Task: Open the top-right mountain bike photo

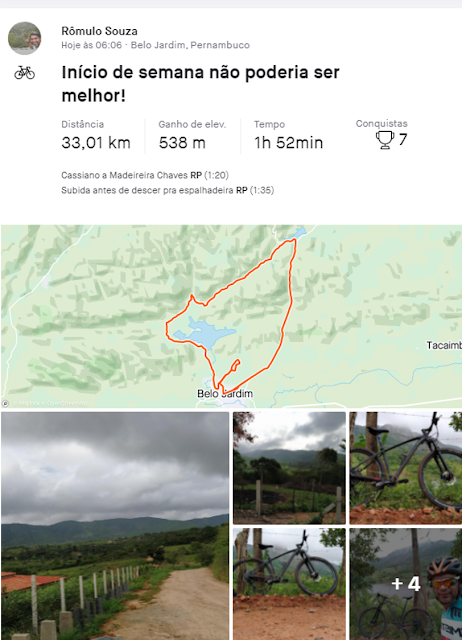Action: point(406,468)
